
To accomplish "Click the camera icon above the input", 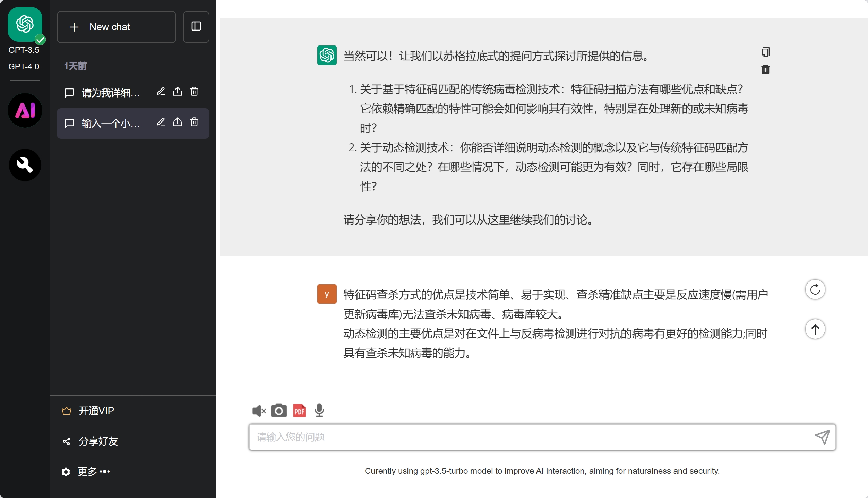I will pyautogui.click(x=278, y=411).
